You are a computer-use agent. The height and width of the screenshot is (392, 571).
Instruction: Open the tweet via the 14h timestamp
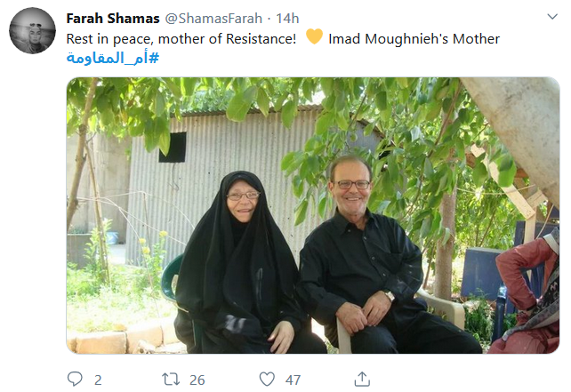click(x=287, y=18)
